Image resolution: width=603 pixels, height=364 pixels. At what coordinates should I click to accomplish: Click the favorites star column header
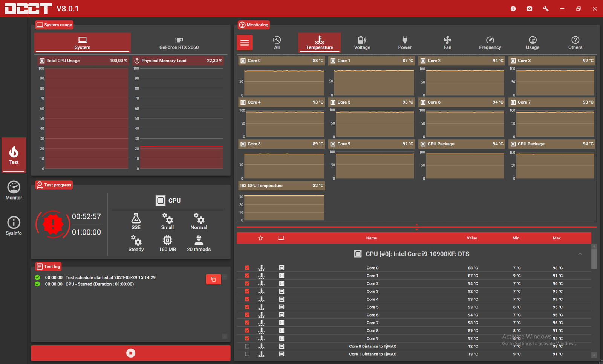point(260,238)
